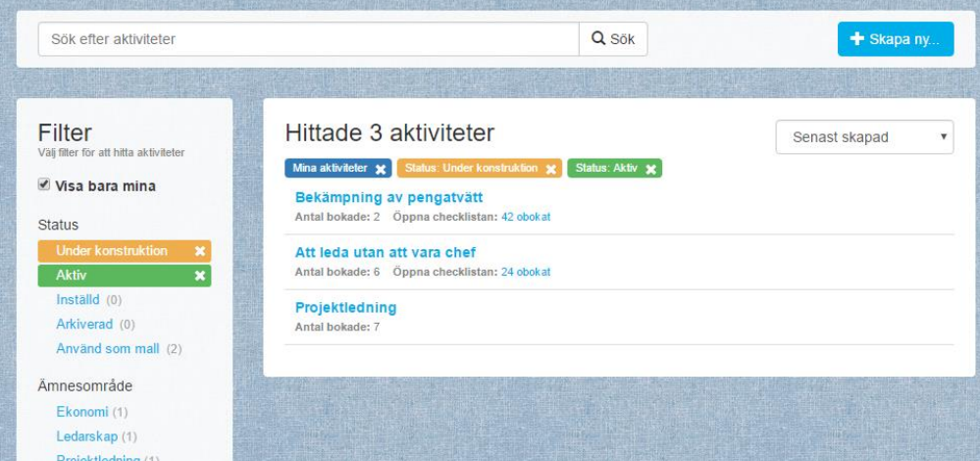This screenshot has height=461, width=980.
Task: Remove the Mina aktiviteter filter tag
Action: click(x=381, y=170)
